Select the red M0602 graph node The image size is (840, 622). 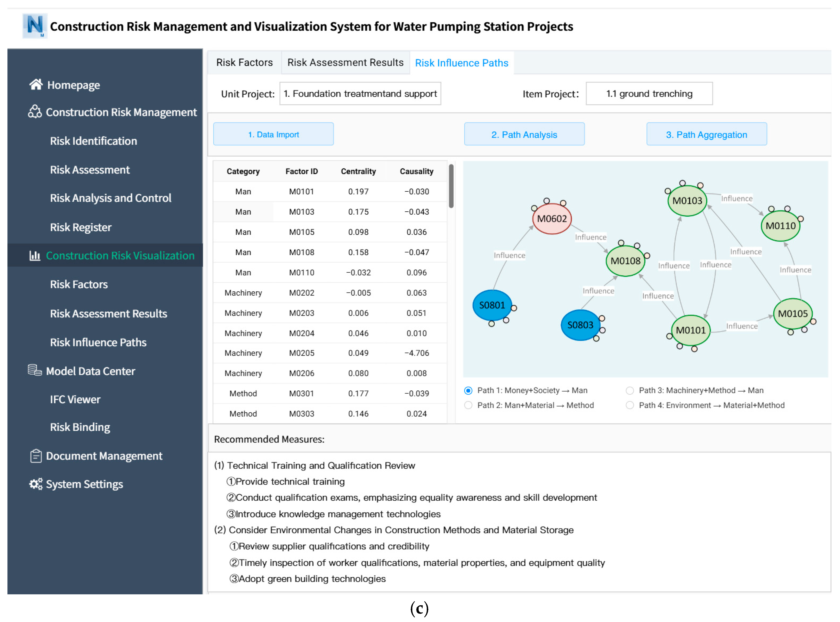point(552,219)
